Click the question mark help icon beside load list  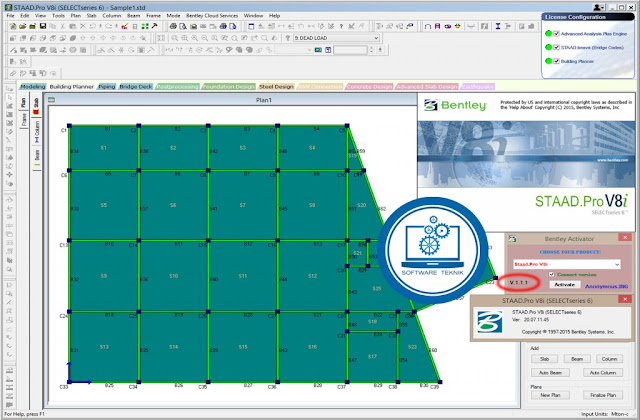(x=287, y=38)
